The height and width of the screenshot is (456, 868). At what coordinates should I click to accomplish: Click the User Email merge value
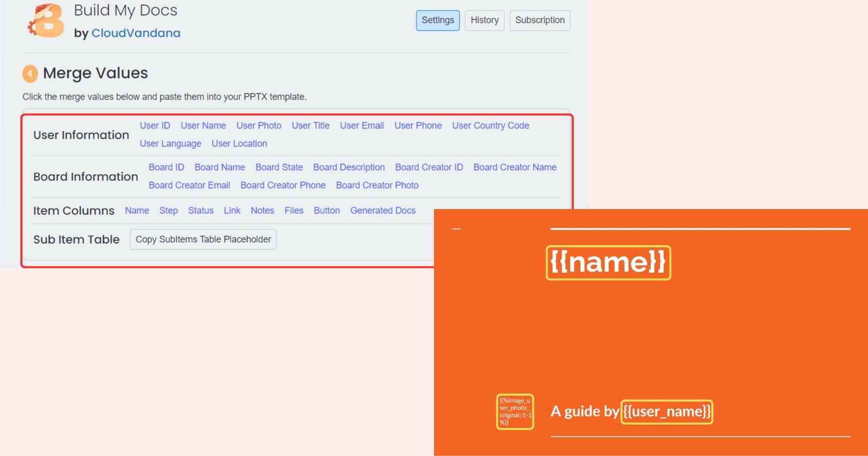pyautogui.click(x=362, y=125)
